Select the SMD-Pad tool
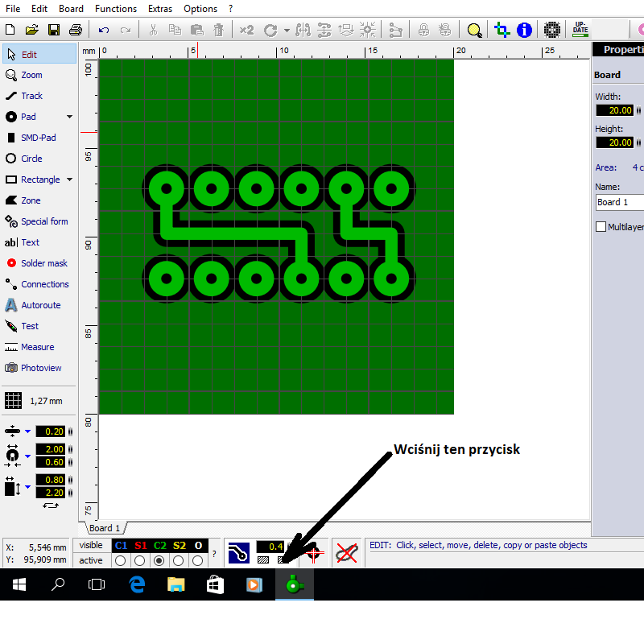Viewport: 644px width, 644px height. tap(38, 138)
